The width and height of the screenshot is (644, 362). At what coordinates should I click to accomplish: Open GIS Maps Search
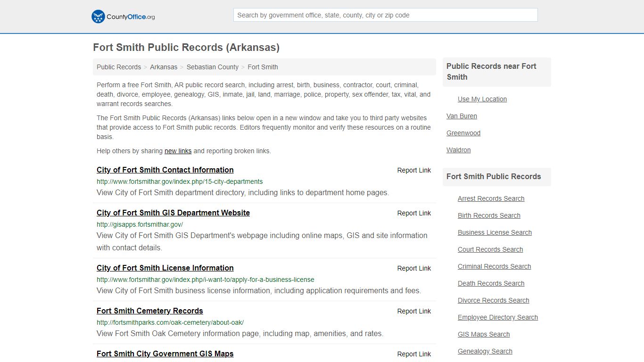pyautogui.click(x=484, y=334)
